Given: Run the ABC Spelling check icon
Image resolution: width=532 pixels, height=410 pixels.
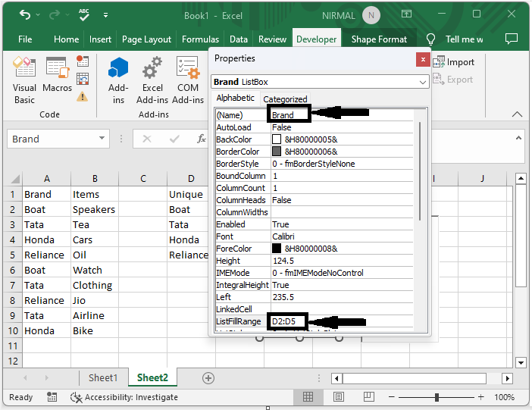Looking at the screenshot, I should click(x=84, y=14).
